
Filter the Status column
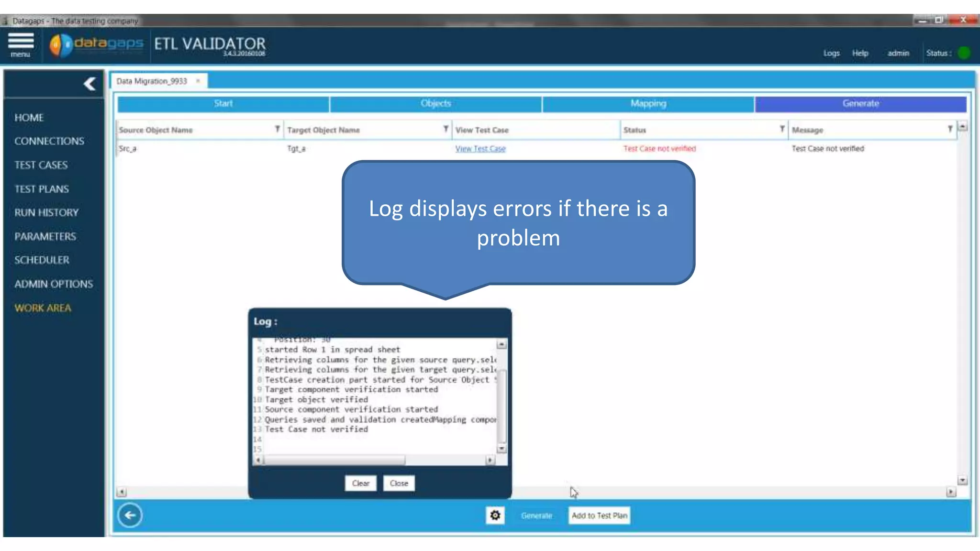coord(782,129)
